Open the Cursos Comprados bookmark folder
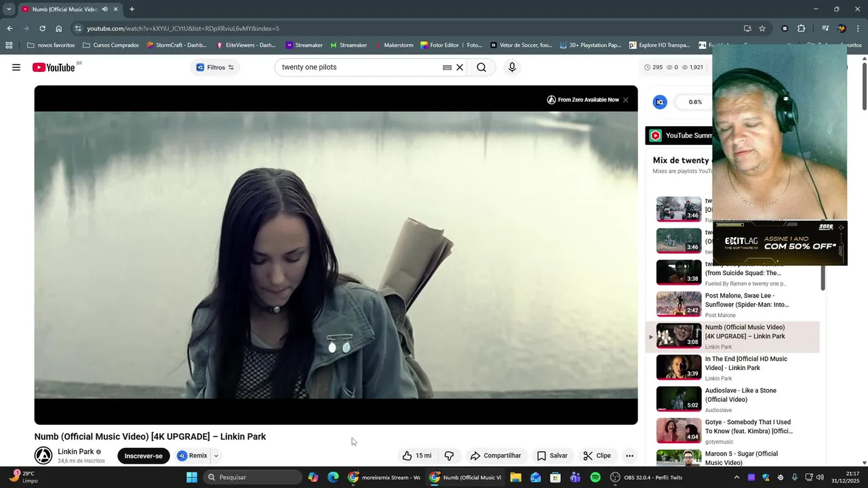This screenshot has width=868, height=488. point(111,45)
